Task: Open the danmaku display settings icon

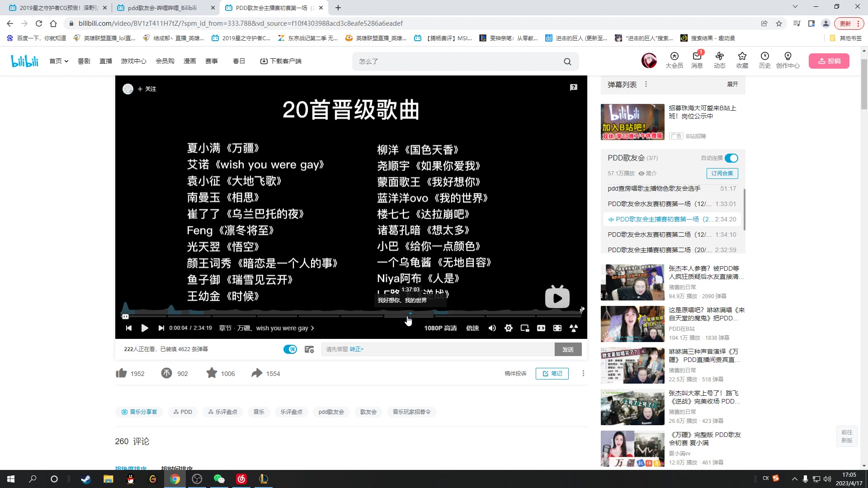Action: 310,349
